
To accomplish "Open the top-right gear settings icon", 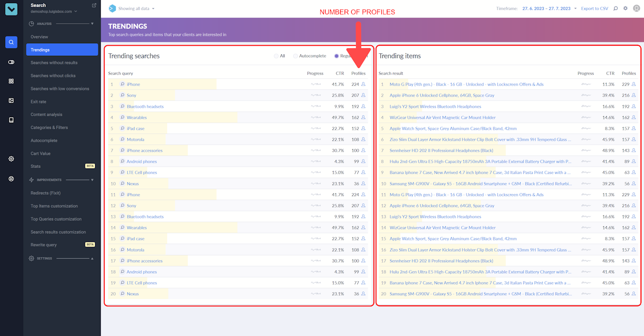I will 625,9.
